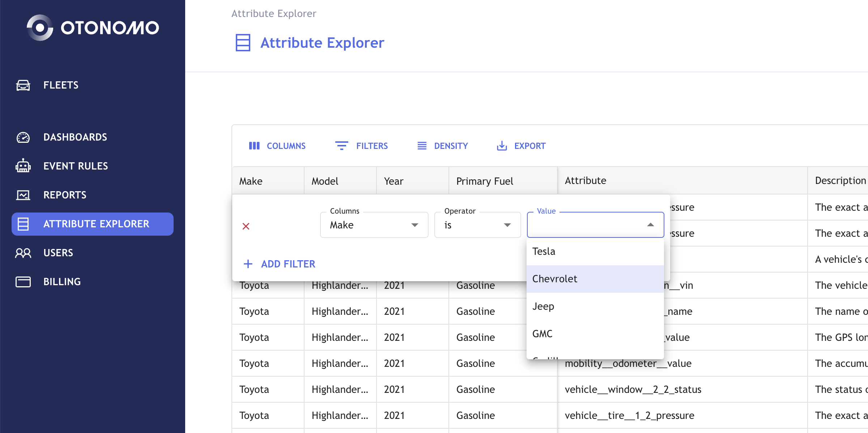Open the Operator dropdown showing is
This screenshot has width=868, height=433.
point(477,225)
